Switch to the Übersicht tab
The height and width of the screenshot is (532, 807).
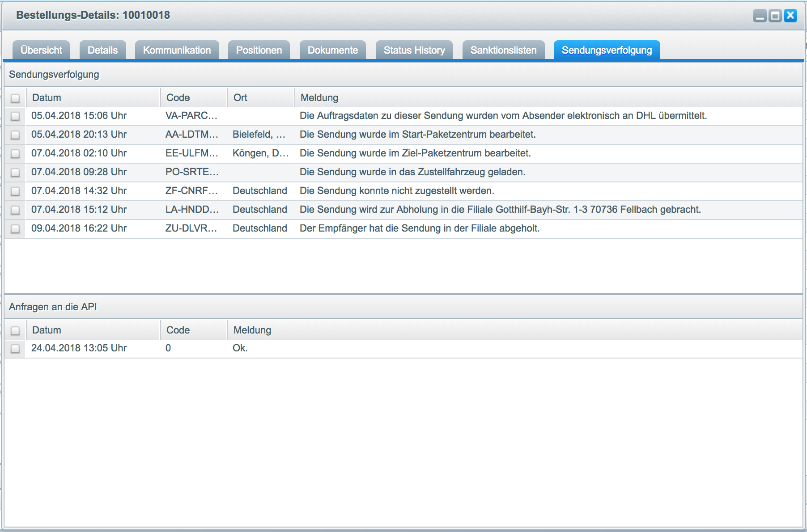point(41,50)
